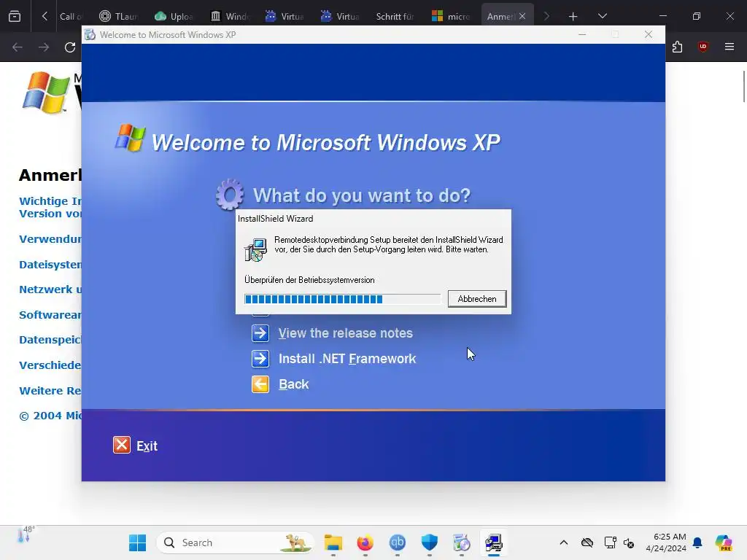747x560 pixels.
Task: Open the remote desktop setup taskbar icon
Action: pos(494,542)
